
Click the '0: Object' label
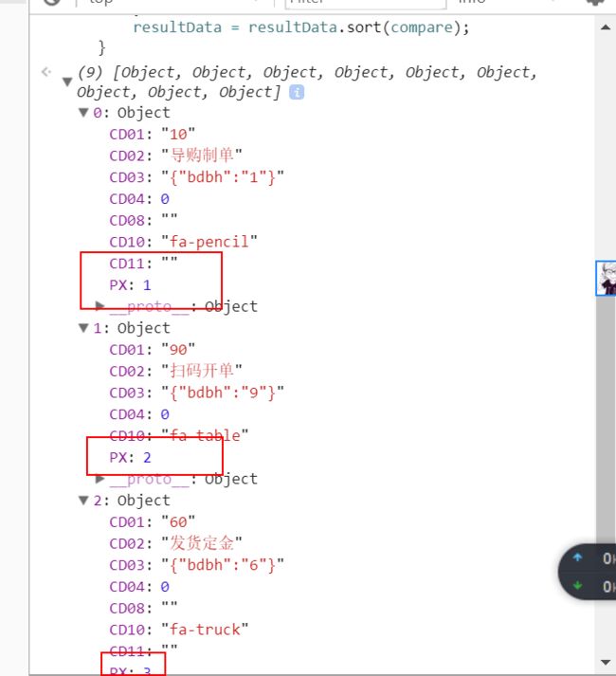(132, 113)
